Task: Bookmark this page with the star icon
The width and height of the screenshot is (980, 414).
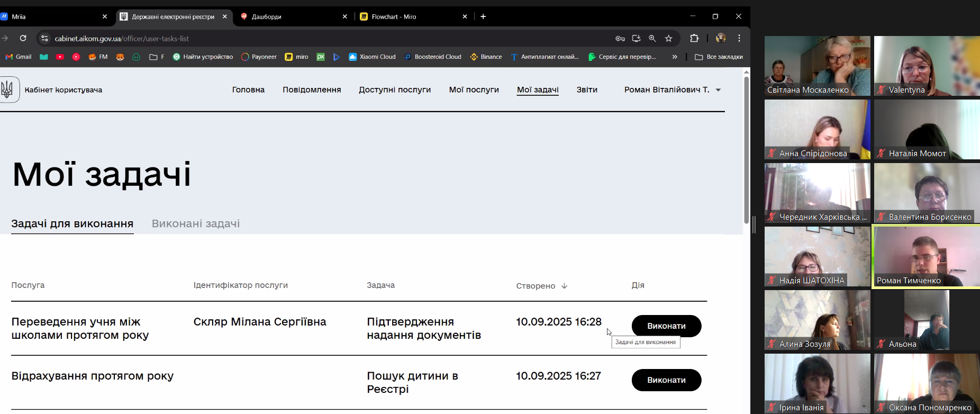Action: pos(668,38)
